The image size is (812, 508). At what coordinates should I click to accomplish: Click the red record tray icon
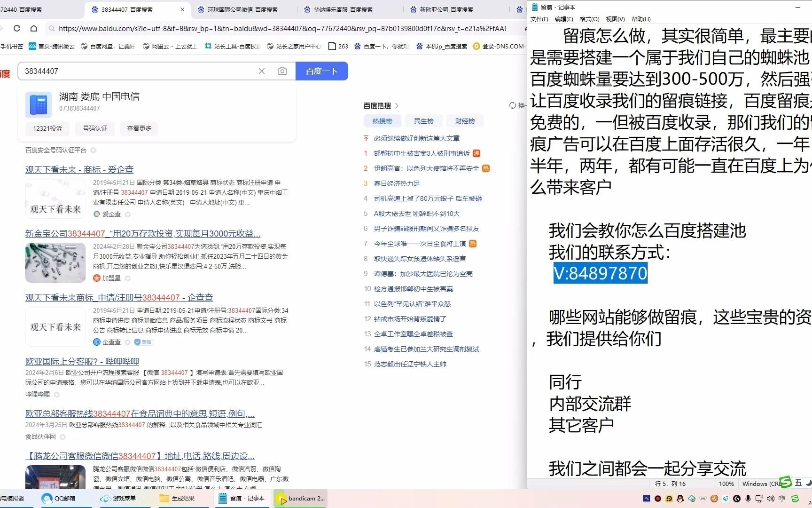click(x=658, y=499)
